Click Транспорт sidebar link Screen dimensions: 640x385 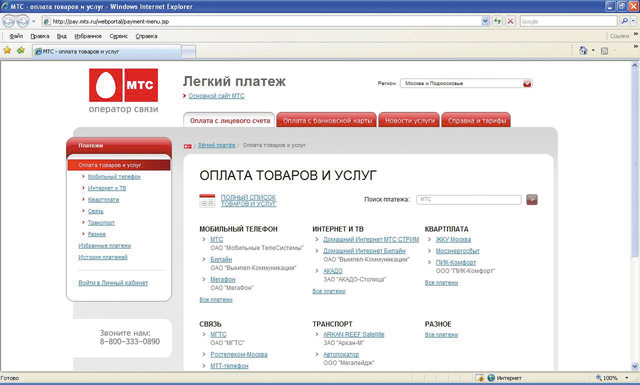(101, 223)
